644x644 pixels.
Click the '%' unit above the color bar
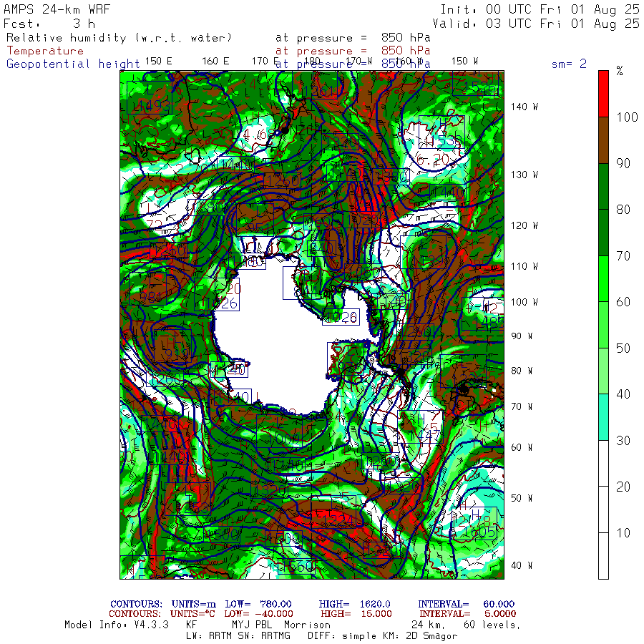pos(620,71)
